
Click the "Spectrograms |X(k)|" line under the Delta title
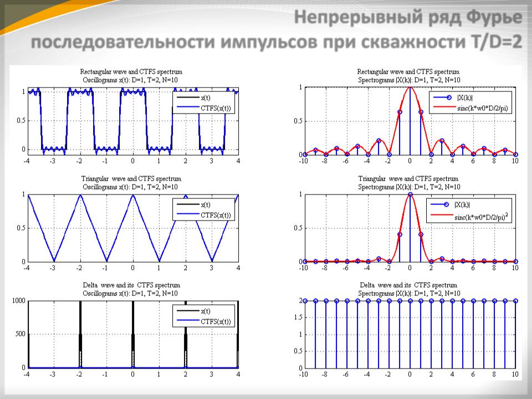tap(409, 294)
